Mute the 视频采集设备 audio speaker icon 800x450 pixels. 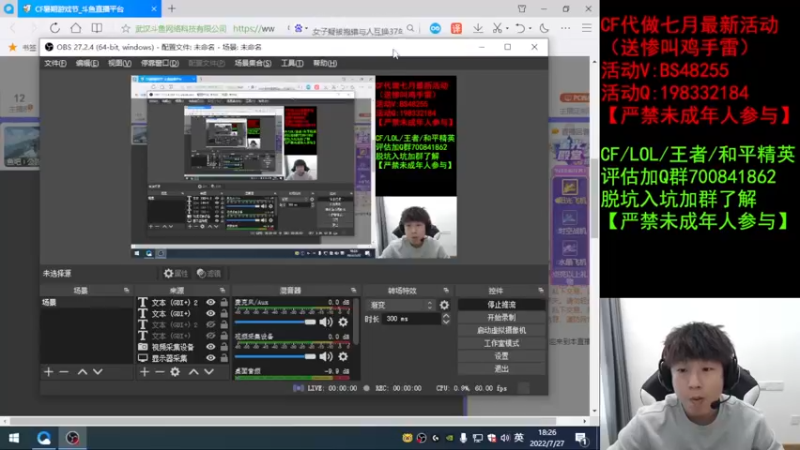click(326, 356)
